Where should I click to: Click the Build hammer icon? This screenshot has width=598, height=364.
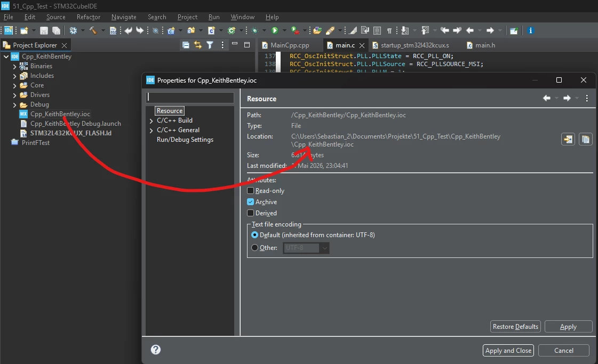93,30
